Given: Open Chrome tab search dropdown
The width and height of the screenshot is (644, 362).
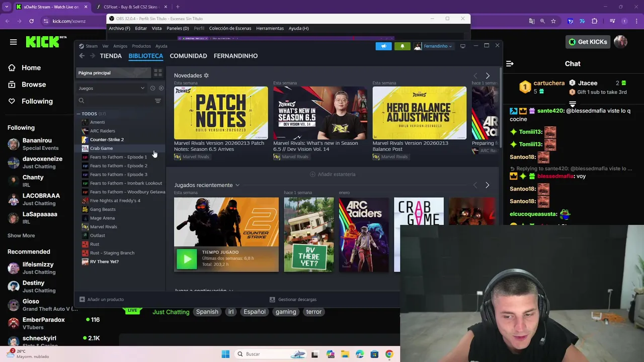Looking at the screenshot, I should [7, 7].
